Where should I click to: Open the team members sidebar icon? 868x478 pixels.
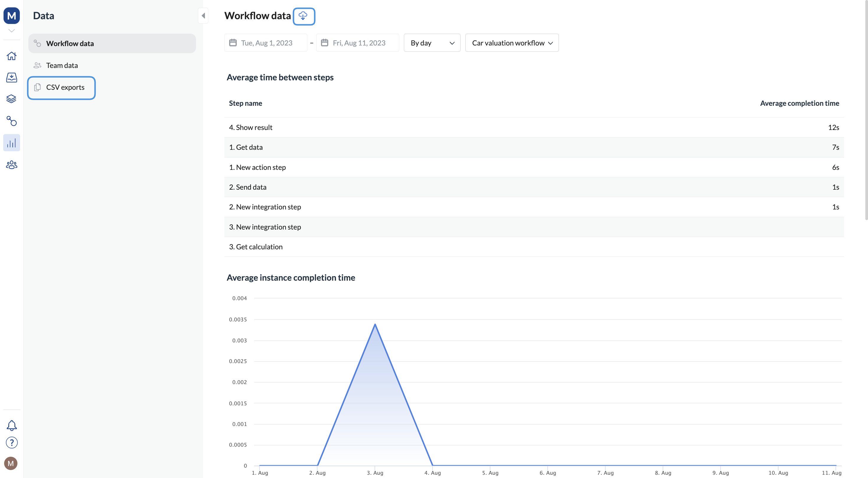(x=12, y=165)
